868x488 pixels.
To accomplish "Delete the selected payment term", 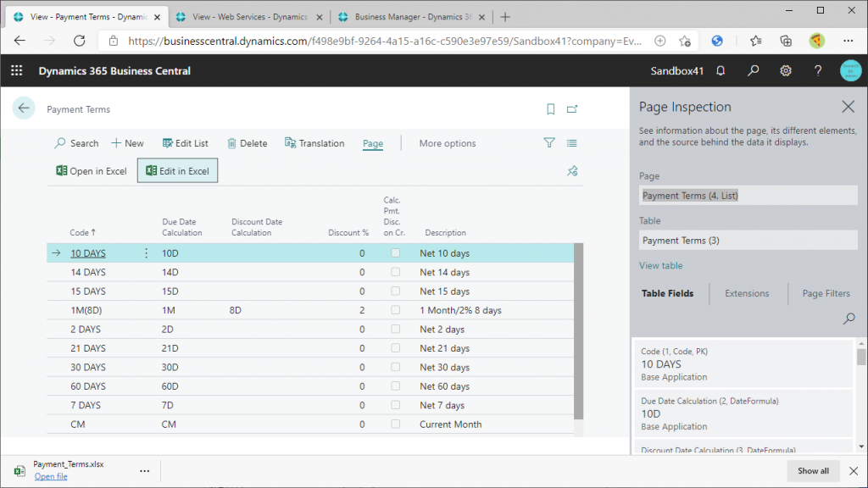I will click(247, 143).
